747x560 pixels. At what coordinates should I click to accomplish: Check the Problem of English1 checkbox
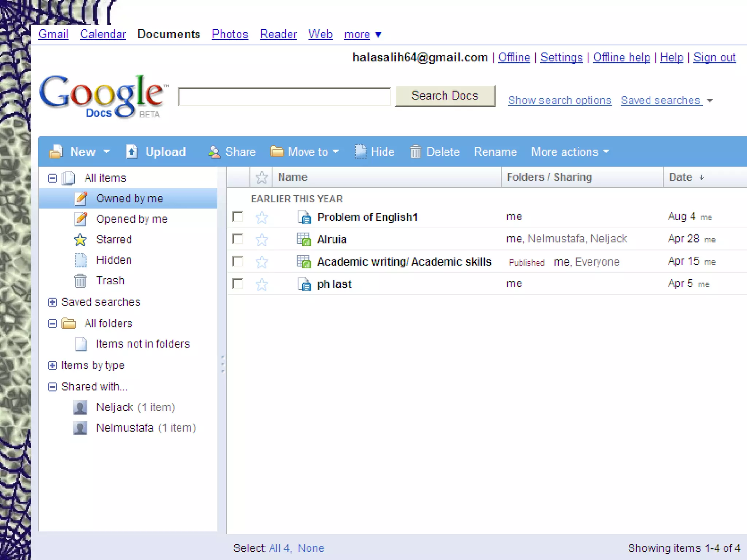(x=238, y=217)
